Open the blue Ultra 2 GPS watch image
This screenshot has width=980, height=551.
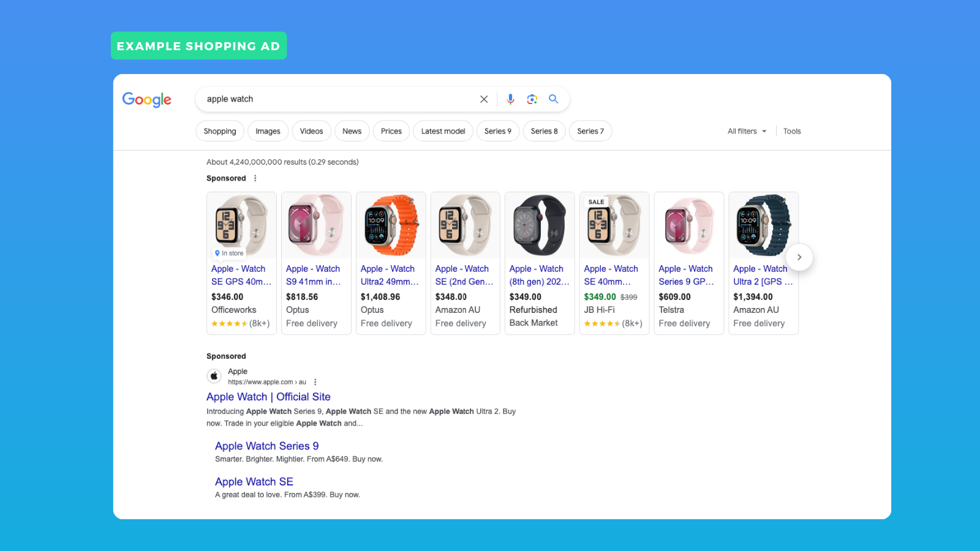pos(764,225)
